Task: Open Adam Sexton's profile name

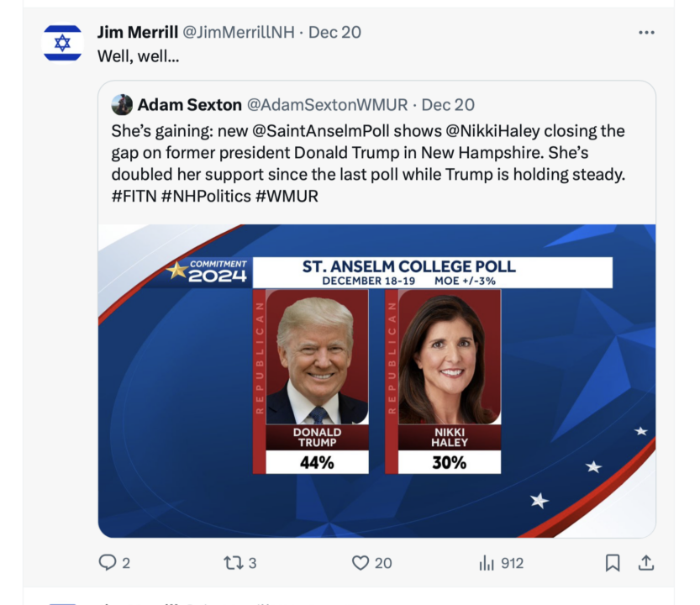Action: [189, 105]
